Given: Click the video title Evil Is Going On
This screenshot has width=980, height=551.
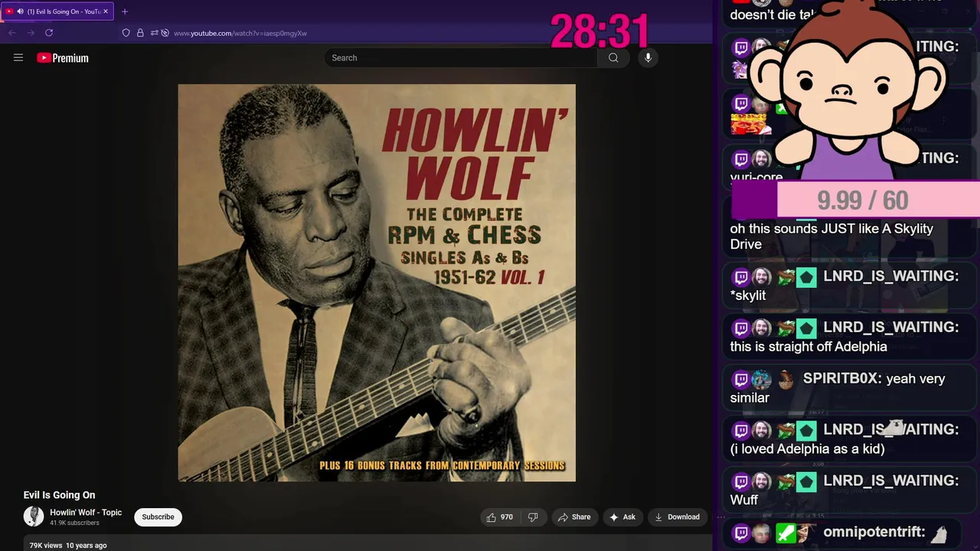Looking at the screenshot, I should click(59, 495).
